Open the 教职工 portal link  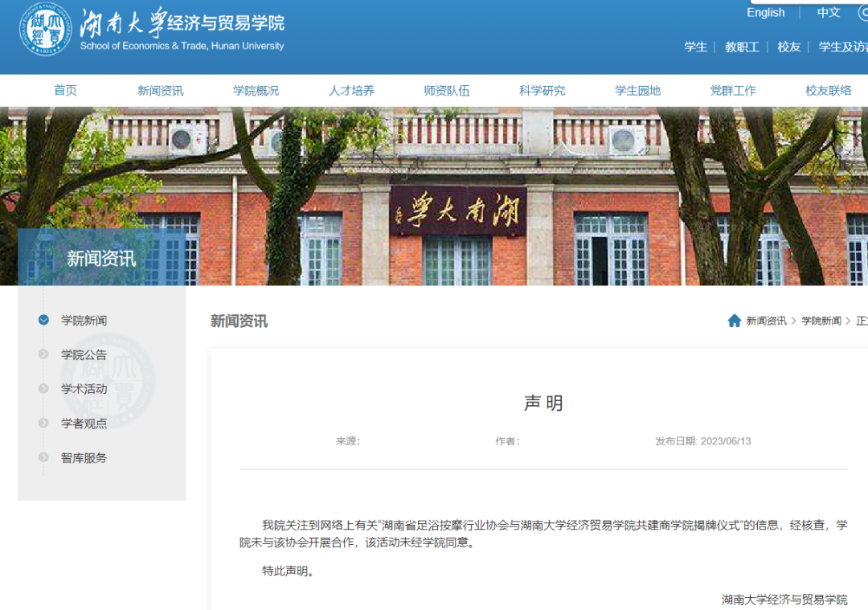click(x=742, y=47)
